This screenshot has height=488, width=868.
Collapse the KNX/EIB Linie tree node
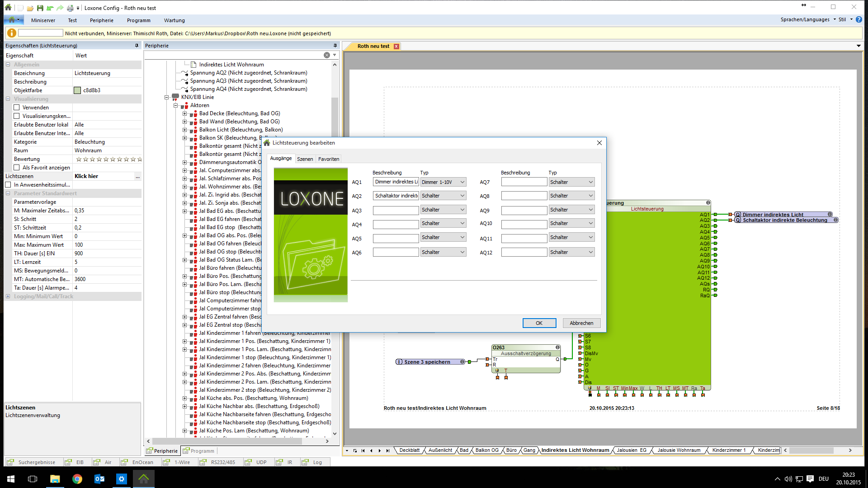pyautogui.click(x=166, y=97)
